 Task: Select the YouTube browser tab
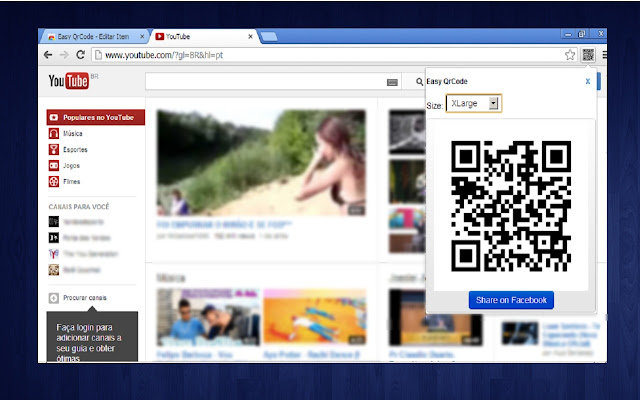(x=202, y=36)
